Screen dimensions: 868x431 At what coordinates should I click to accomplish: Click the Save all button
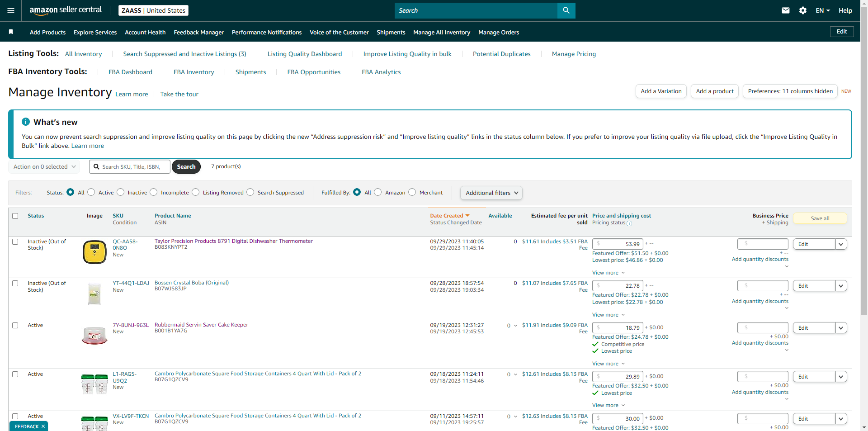(x=820, y=218)
